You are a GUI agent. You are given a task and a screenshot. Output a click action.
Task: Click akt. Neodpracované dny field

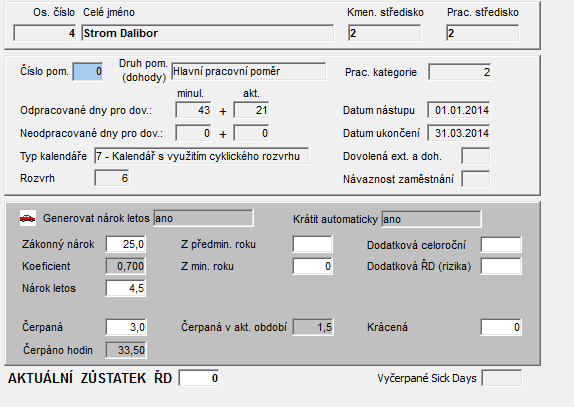(251, 133)
